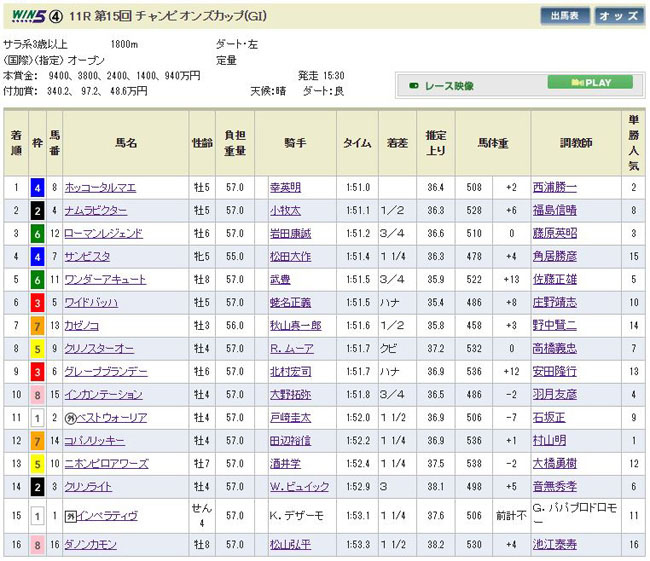Open the 出馬表 race card button
The height and width of the screenshot is (561, 650).
(x=565, y=15)
